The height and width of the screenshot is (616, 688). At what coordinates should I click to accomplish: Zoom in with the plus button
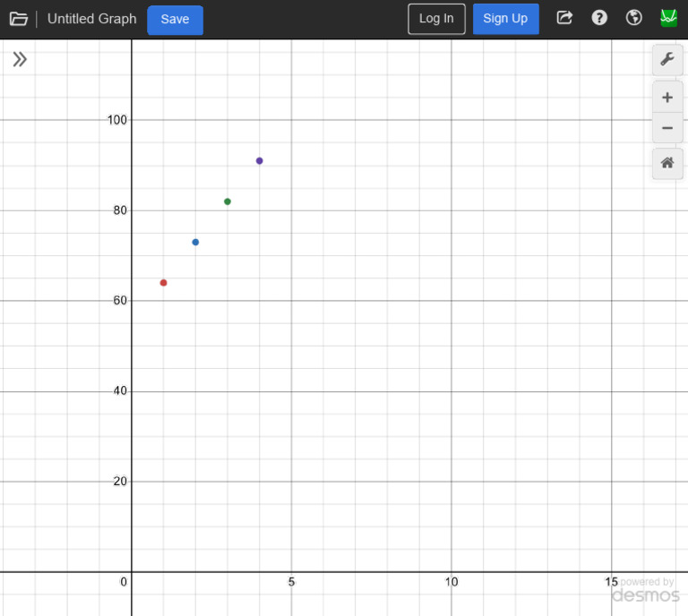point(667,97)
